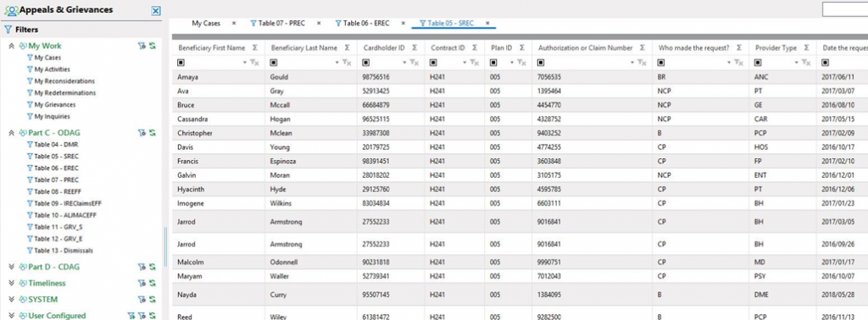Toggle Who made the request filter operator box
The image size is (868, 320).
tap(661, 63)
